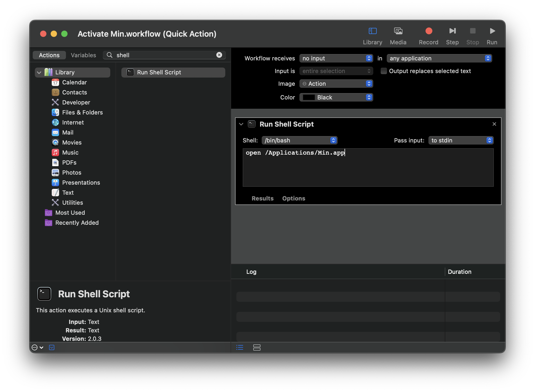
Task: Show the action's Results
Action: (x=262, y=198)
